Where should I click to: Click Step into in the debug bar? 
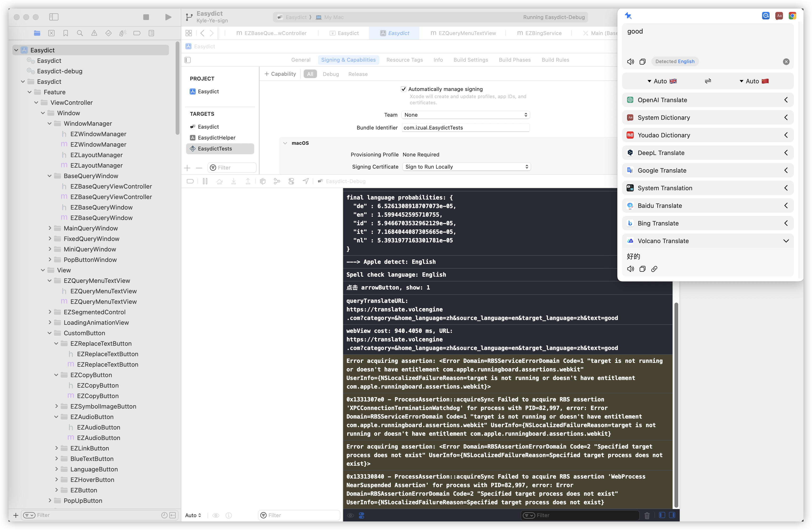point(234,181)
